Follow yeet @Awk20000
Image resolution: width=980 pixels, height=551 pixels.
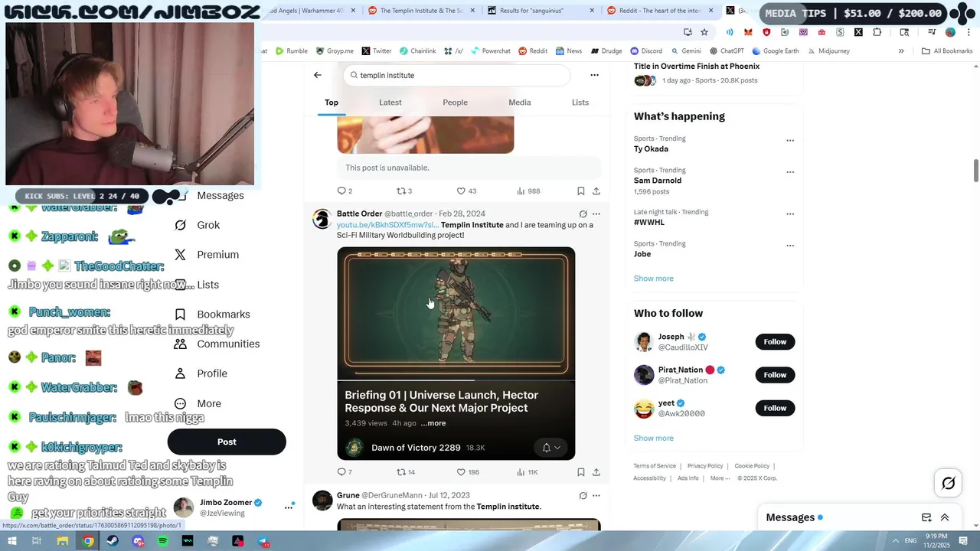coord(775,408)
